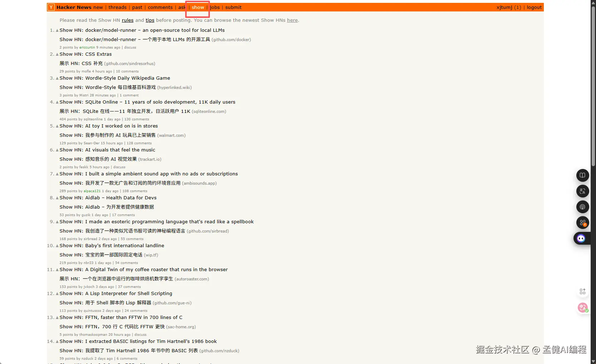The image size is (596, 364).
Task: Upvote the Lisp Interpreter for Shell Scripting post
Action: pyautogui.click(x=57, y=294)
